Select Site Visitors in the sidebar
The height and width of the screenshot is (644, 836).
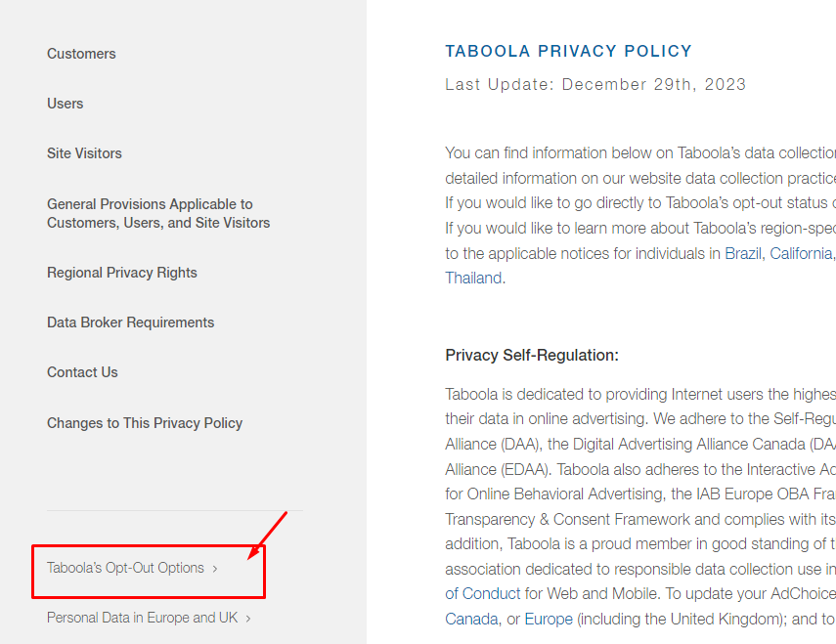(x=84, y=153)
